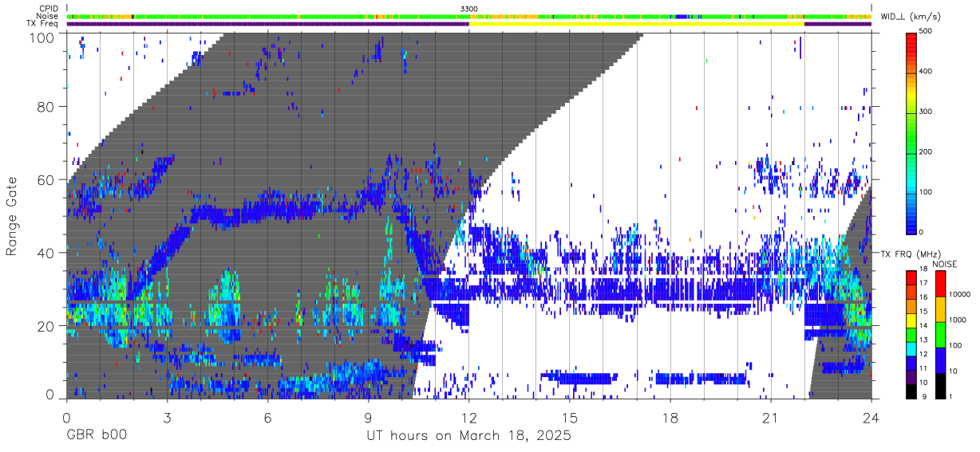Click the purple TX Freq bar segment at start
This screenshot has height=452, width=980.
pyautogui.click(x=267, y=24)
